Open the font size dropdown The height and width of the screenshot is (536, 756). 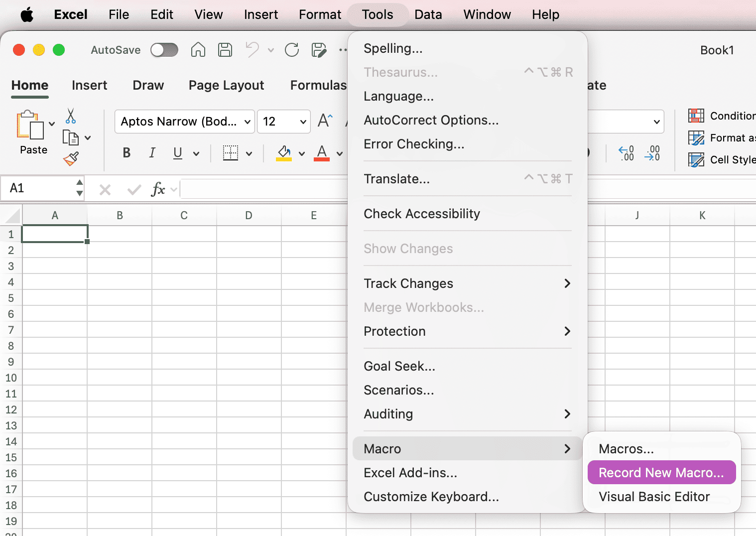pos(303,122)
